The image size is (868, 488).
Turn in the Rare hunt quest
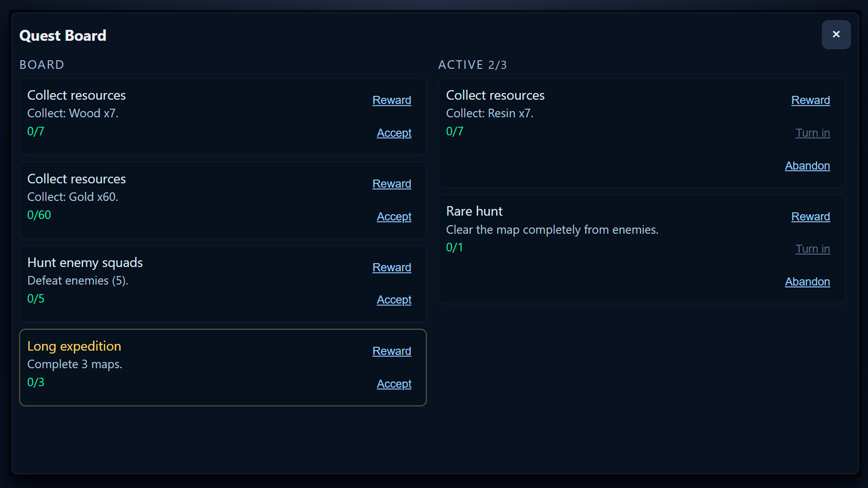point(812,249)
